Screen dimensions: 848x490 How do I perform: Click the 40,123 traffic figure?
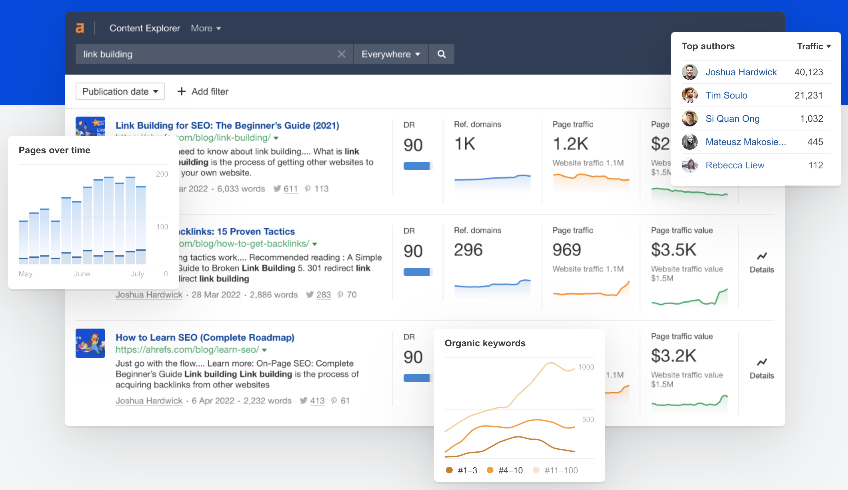pyautogui.click(x=809, y=72)
